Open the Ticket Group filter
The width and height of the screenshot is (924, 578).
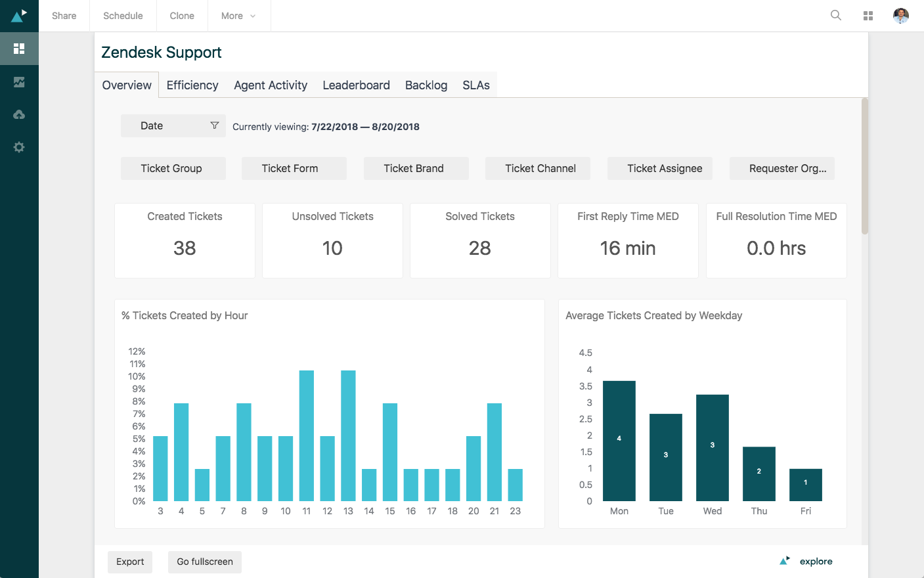[173, 168]
